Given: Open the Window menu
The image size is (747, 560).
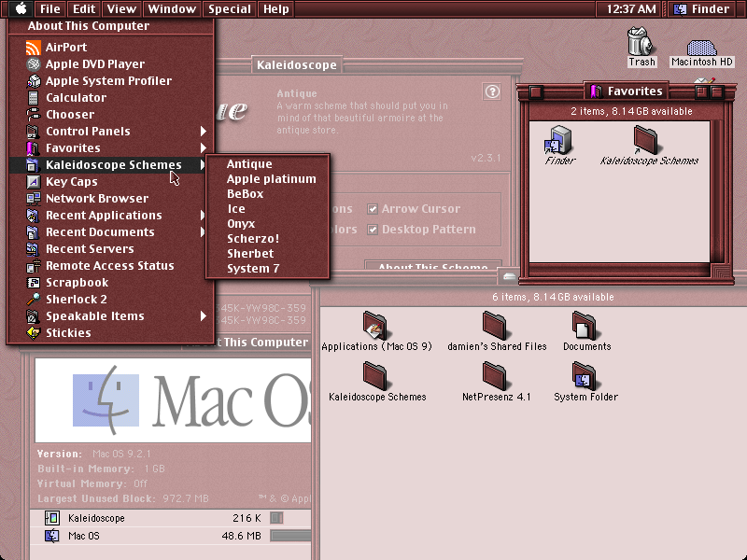Looking at the screenshot, I should 172,8.
